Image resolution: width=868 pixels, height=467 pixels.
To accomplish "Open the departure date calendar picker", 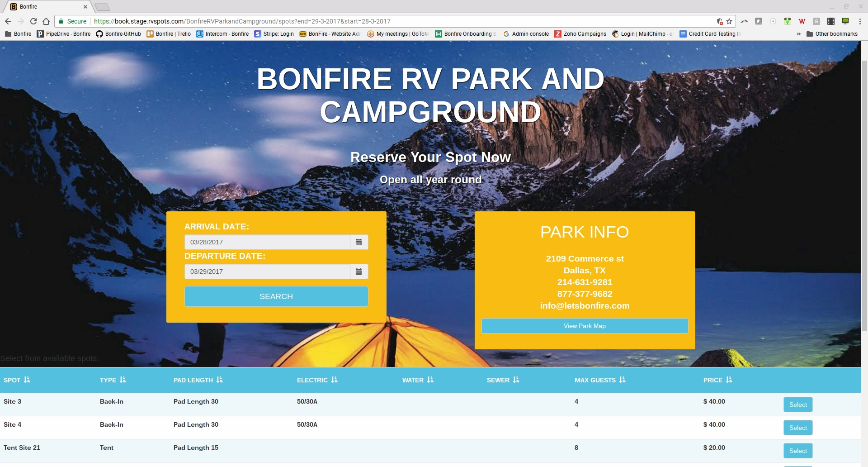I will tap(359, 272).
